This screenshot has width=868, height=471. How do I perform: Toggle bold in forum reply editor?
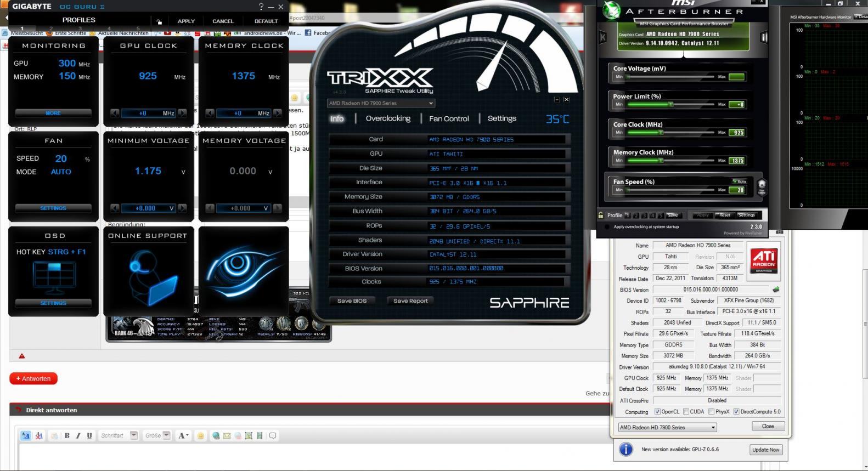click(67, 436)
